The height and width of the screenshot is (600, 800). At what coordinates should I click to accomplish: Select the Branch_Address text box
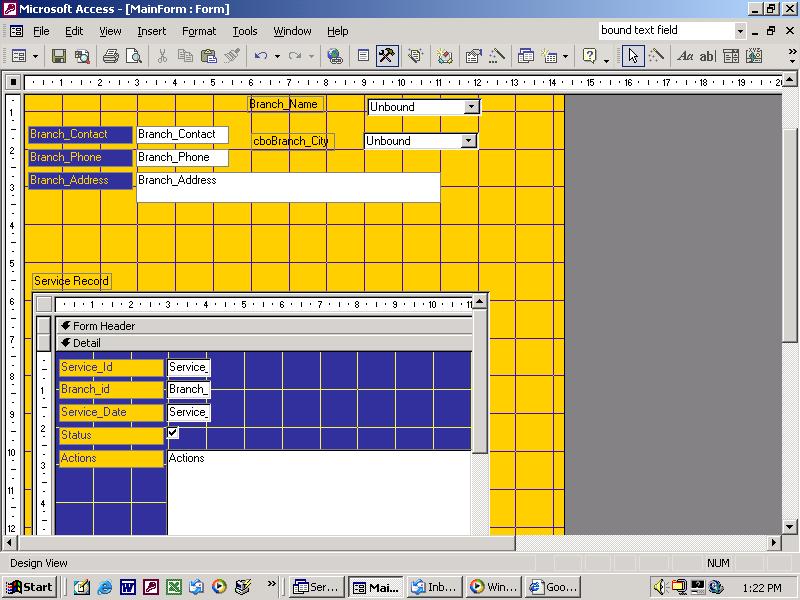coord(288,187)
